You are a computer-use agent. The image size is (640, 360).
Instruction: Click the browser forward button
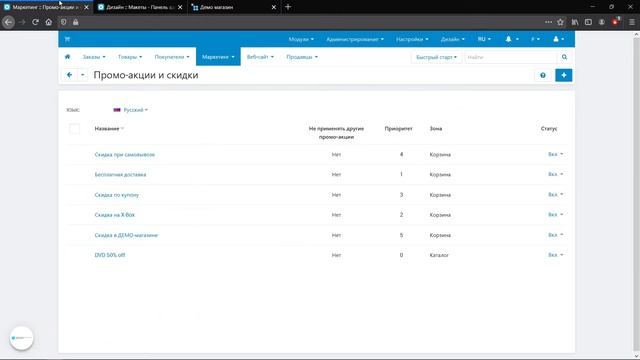[x=22, y=22]
